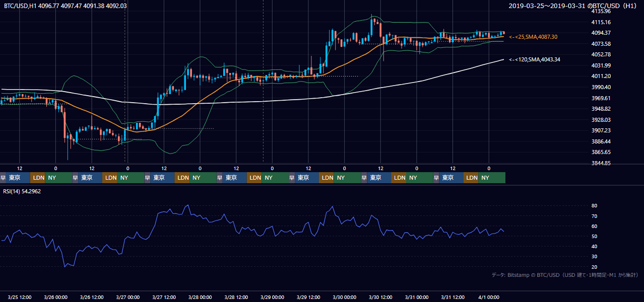Click the RSI 50 level label
This screenshot has width=644, height=302.
[594, 236]
